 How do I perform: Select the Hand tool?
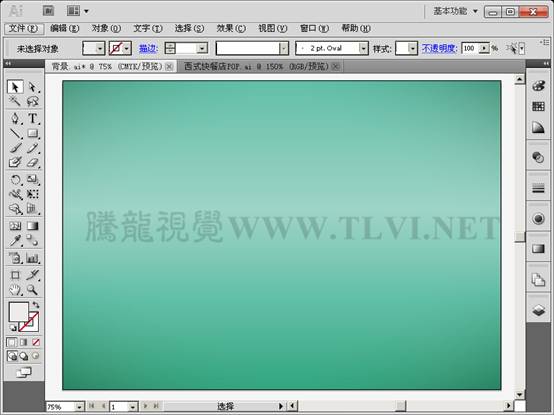click(15, 290)
